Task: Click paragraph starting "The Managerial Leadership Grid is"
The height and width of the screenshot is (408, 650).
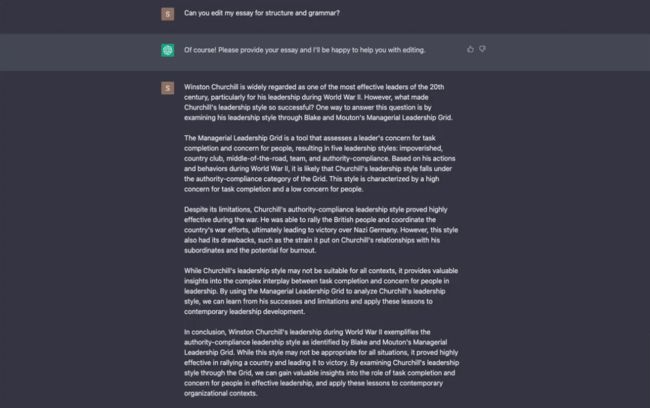Action: coord(320,163)
